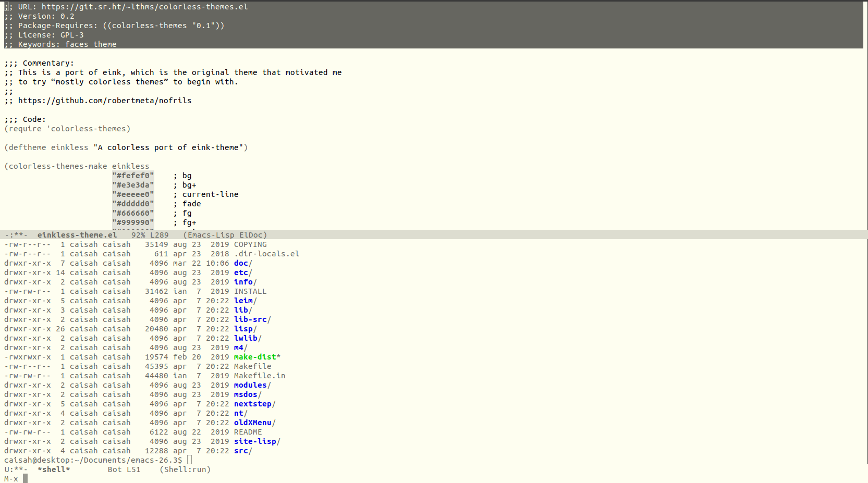Click the (require 'colorless-themes) line
The height and width of the screenshot is (483, 868).
point(67,129)
